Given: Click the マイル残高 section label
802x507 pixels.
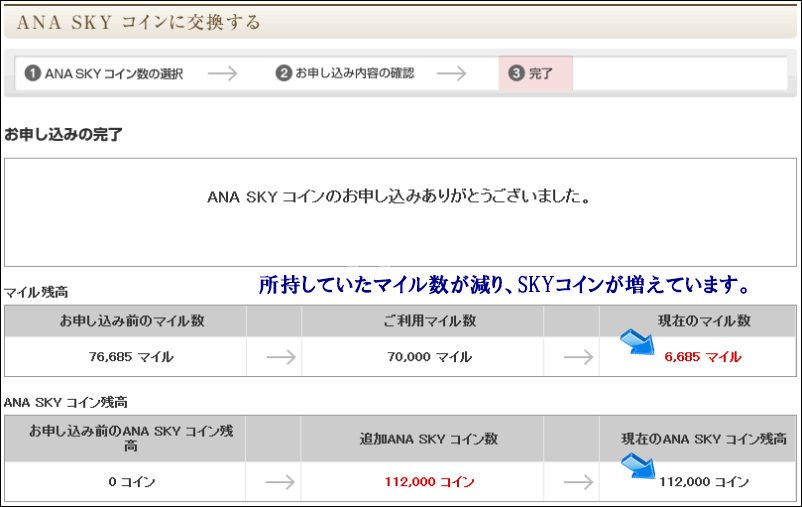Looking at the screenshot, I should (x=36, y=292).
